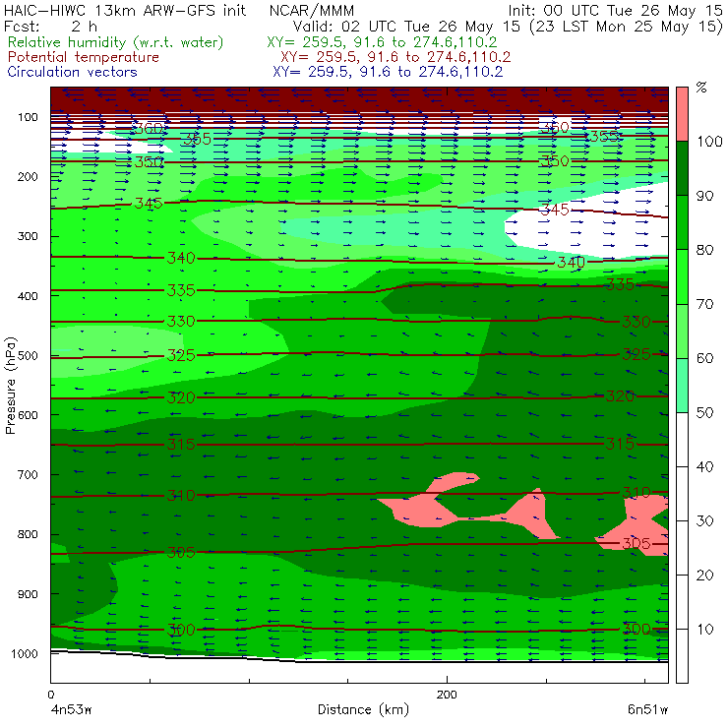Click the '500' pressure axis label
This screenshot has width=728, height=728.
tap(28, 356)
